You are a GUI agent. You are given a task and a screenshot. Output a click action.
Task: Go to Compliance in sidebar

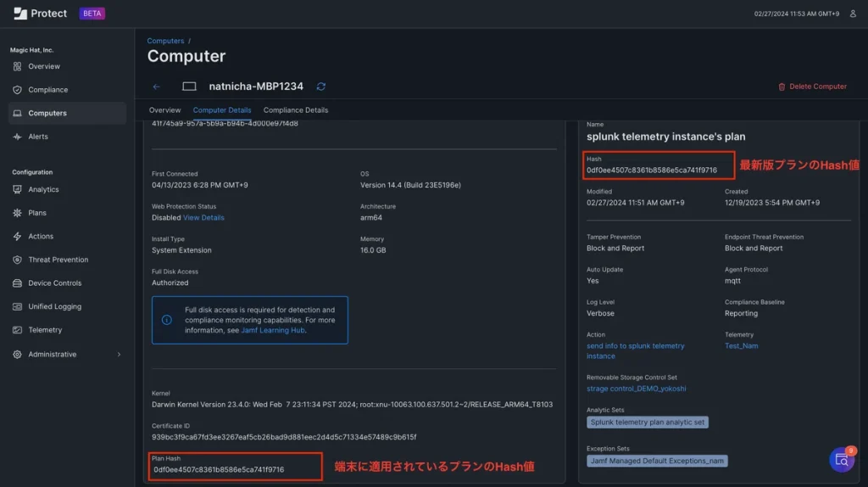[47, 90]
